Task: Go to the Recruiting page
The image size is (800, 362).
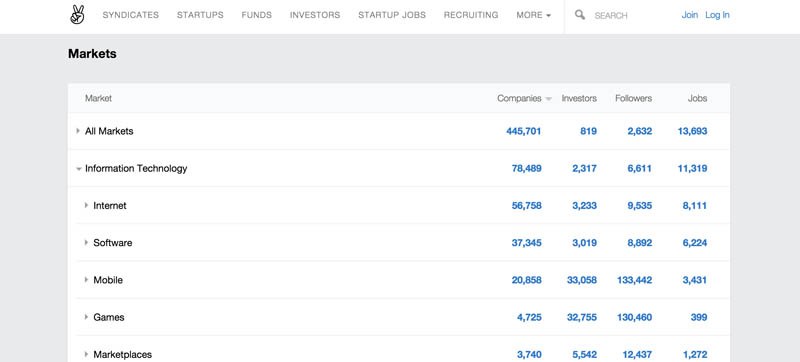Action: pos(471,15)
